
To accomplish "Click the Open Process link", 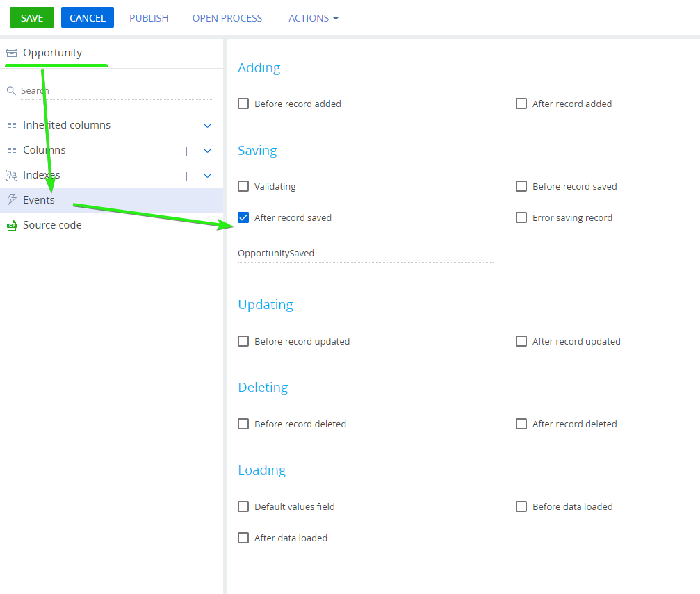I will point(227,18).
